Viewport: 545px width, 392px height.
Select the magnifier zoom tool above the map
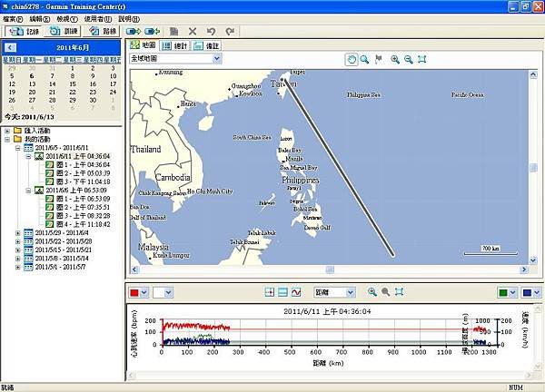364,59
